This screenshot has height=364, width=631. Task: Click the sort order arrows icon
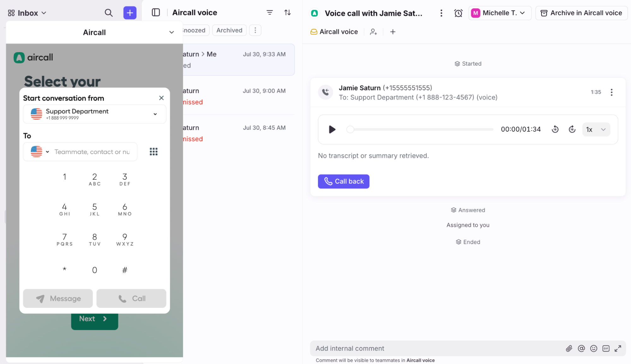pyautogui.click(x=287, y=13)
